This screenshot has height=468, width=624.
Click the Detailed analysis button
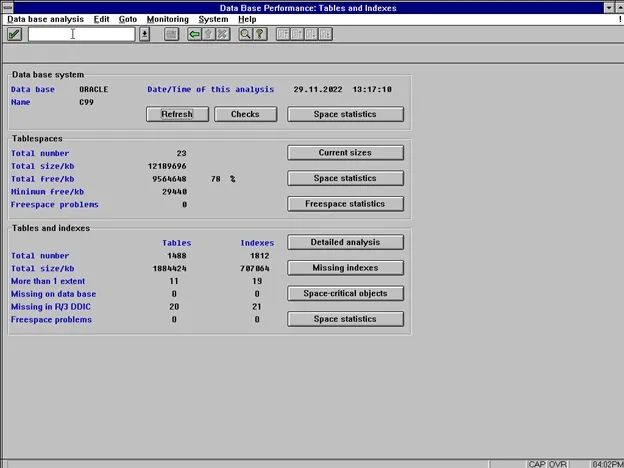pyautogui.click(x=345, y=242)
